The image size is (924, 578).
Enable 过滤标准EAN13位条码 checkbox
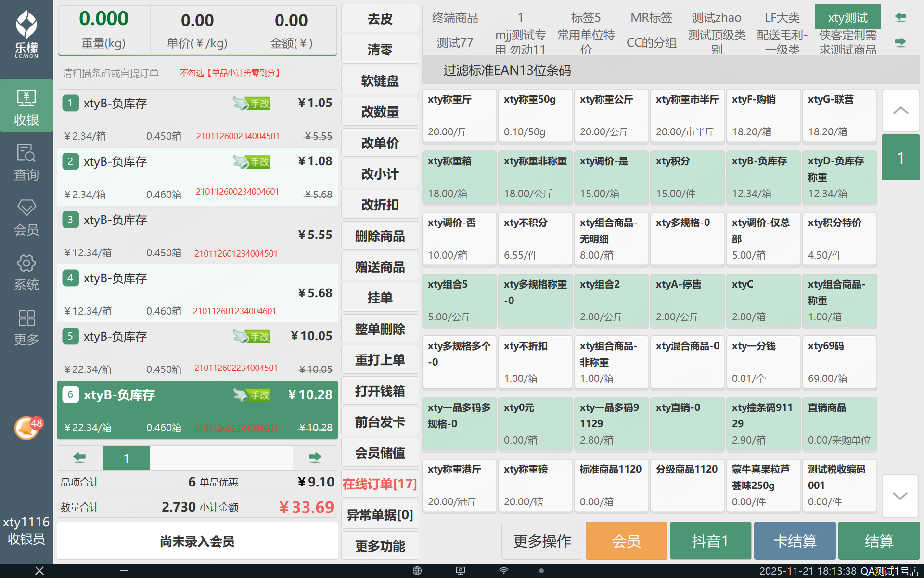coord(435,70)
